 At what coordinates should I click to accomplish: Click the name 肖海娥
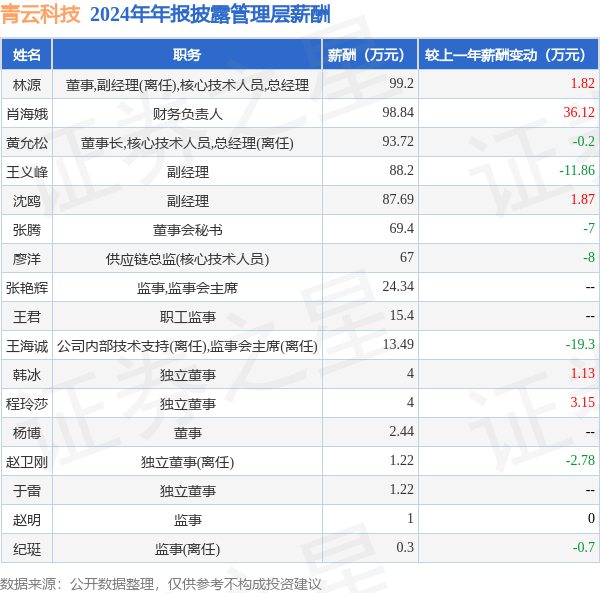[27, 114]
